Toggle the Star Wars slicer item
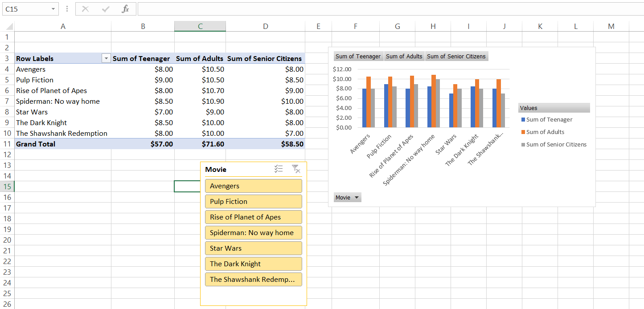This screenshot has width=644, height=309. coord(253,248)
